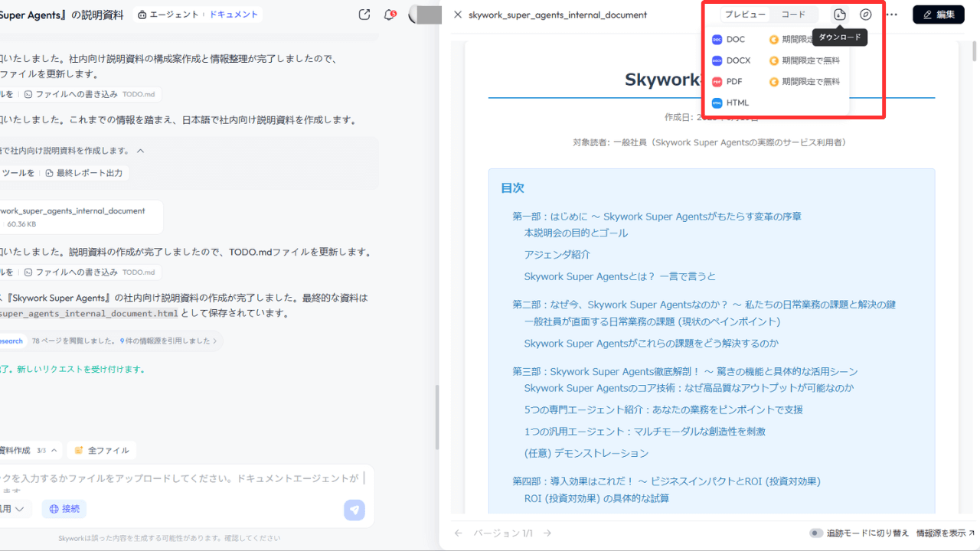Jump to 1つの汎用エージェント section
Image resolution: width=980 pixels, height=551 pixels.
pyautogui.click(x=645, y=432)
